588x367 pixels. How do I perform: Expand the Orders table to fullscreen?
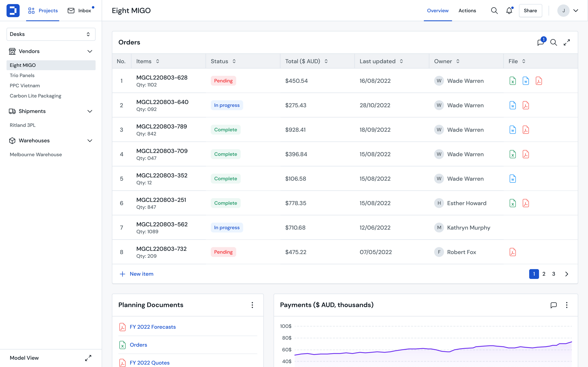[567, 42]
